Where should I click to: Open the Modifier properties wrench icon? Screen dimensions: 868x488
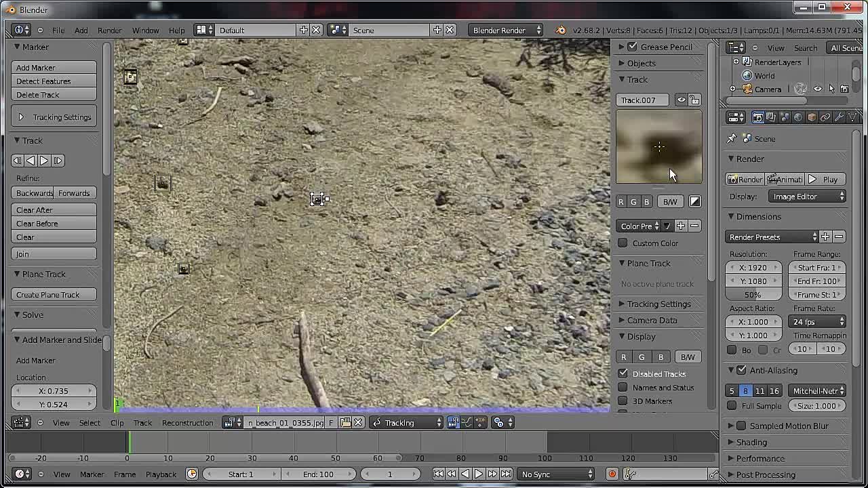[x=840, y=117]
